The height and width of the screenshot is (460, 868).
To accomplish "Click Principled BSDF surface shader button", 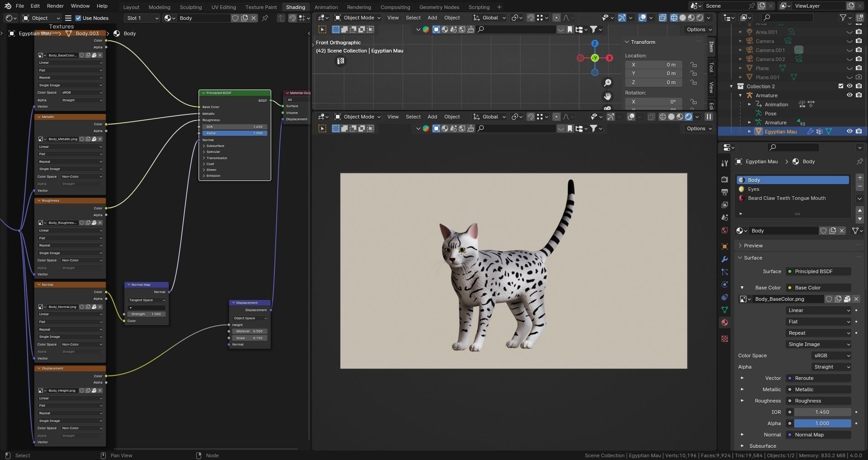I will click(x=818, y=271).
